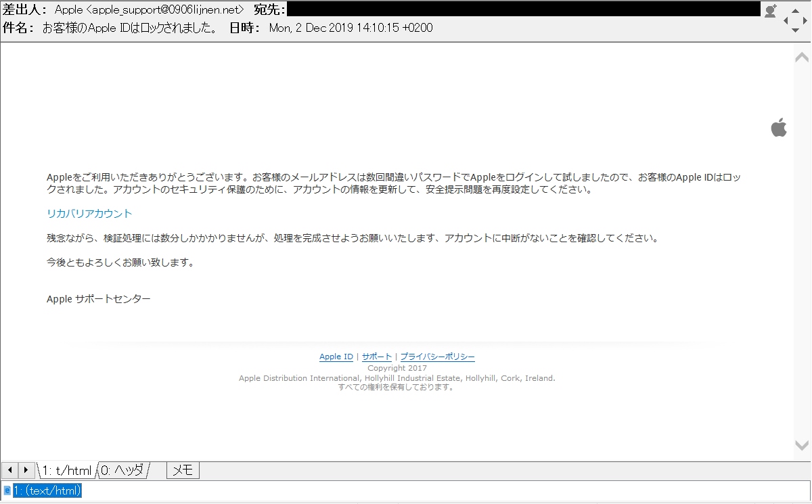Click the left arrow in header navigation pad
Viewport: 812px width, 504px height.
pos(786,20)
